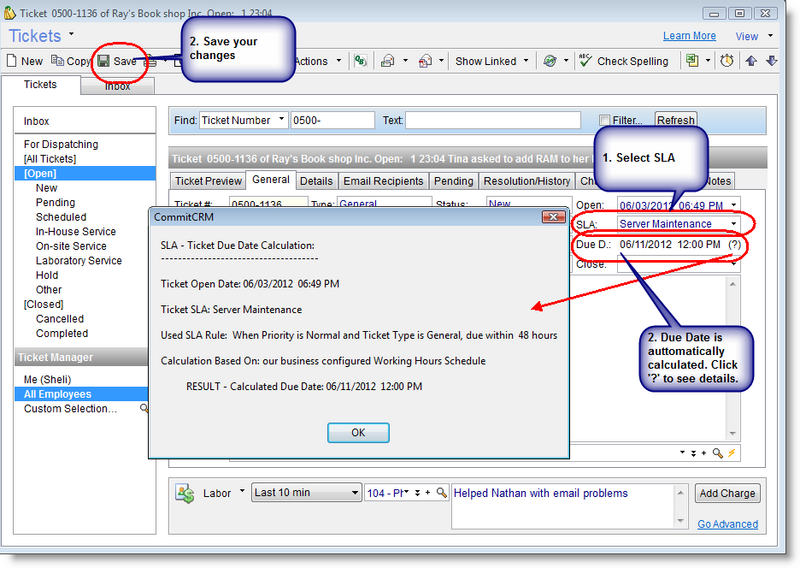This screenshot has height=568, width=800.
Task: Click the Go Advanced link
Action: pyautogui.click(x=727, y=524)
